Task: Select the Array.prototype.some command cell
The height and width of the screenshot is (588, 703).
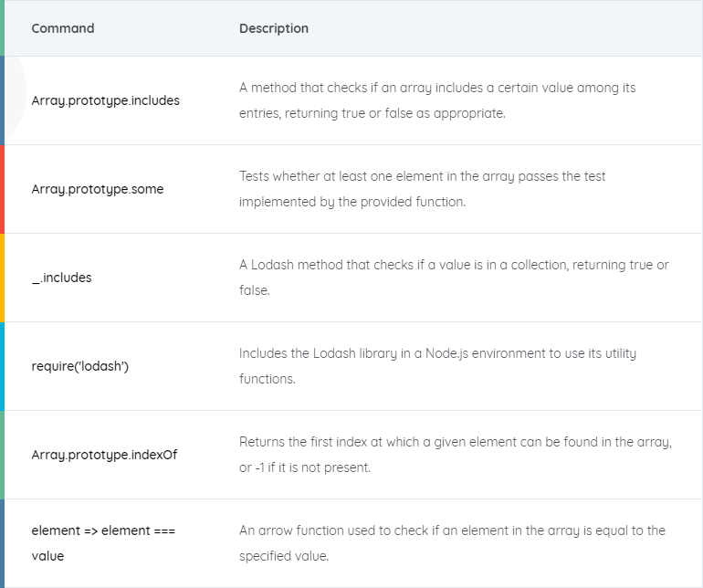Action: pos(98,189)
